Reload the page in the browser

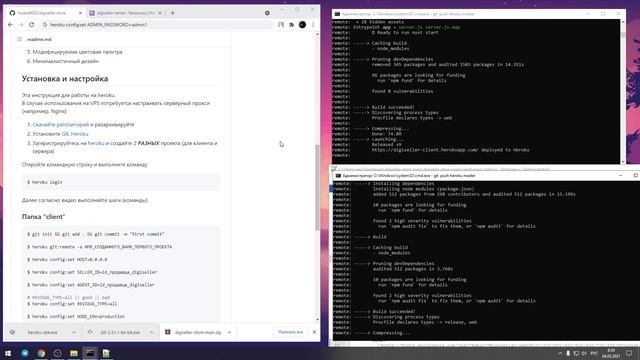(x=31, y=25)
